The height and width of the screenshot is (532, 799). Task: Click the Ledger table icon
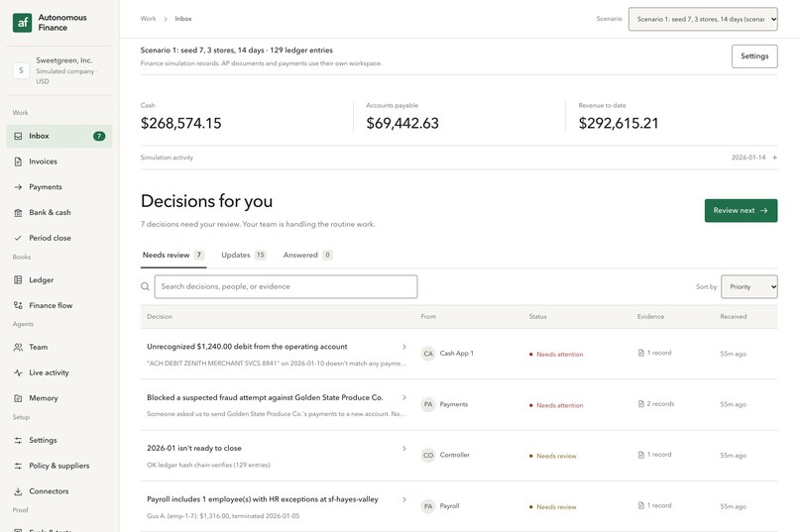point(19,280)
